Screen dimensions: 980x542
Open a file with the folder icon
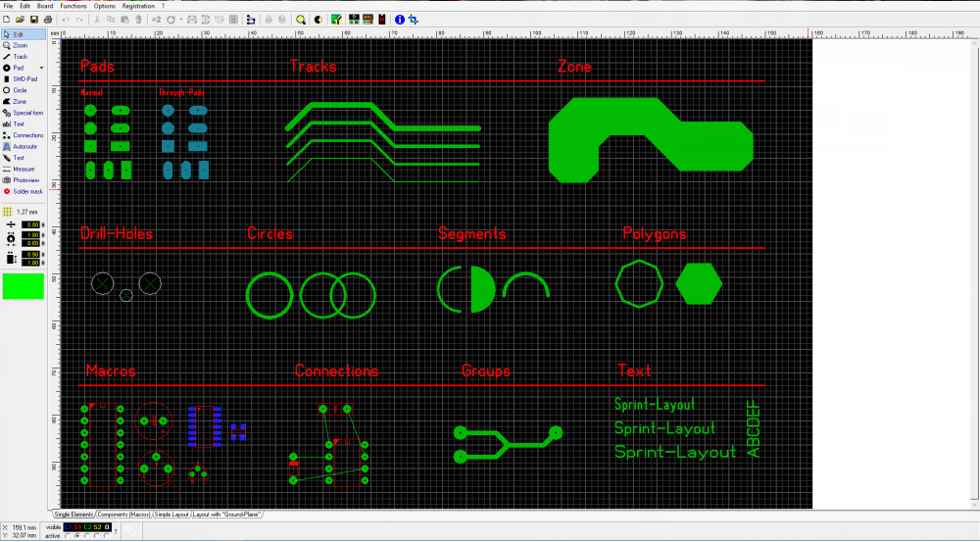(20, 20)
